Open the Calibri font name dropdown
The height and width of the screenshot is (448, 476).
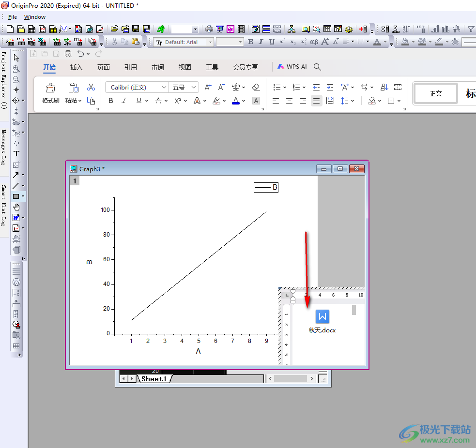click(x=164, y=87)
